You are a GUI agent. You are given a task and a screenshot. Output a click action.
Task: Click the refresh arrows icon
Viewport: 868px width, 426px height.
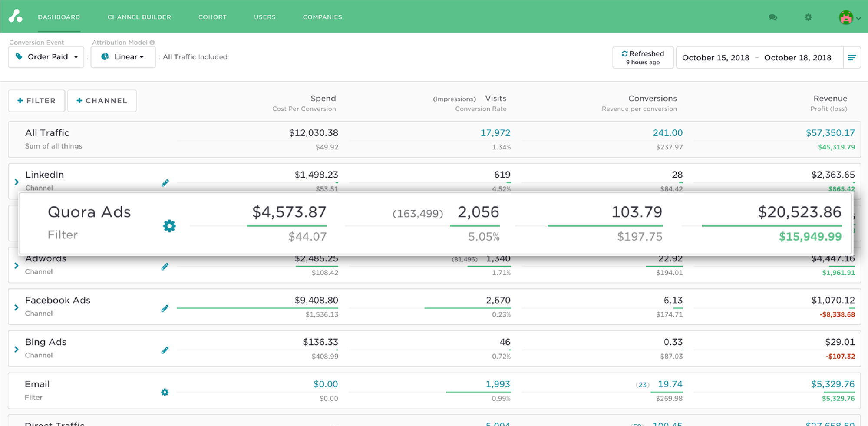coord(624,53)
